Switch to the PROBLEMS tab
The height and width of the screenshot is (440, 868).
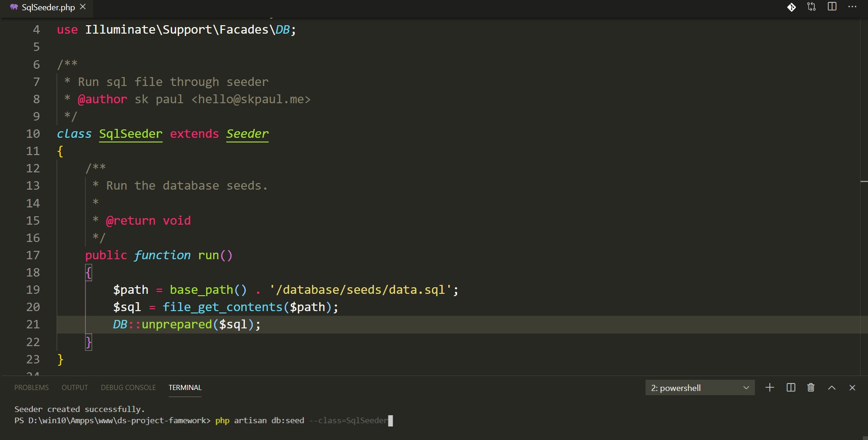[31, 387]
